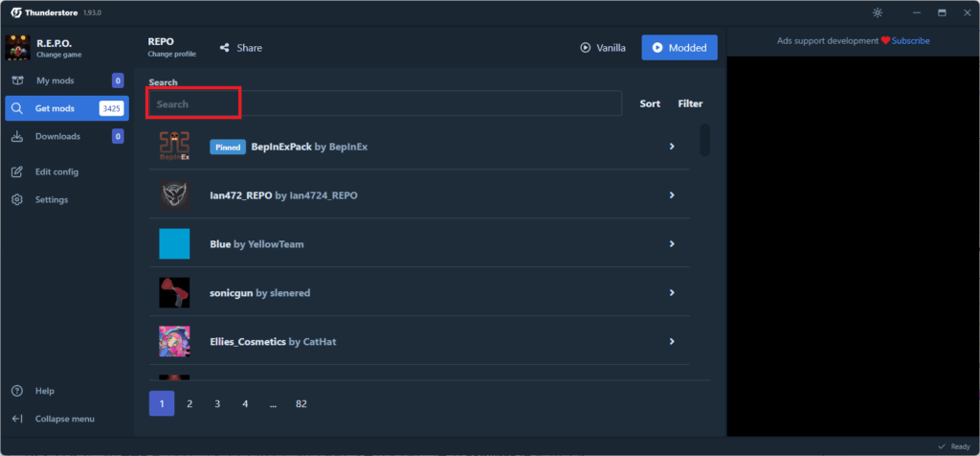Click the Ellies_Cosmetics mod icon
980x456 pixels.
[174, 342]
